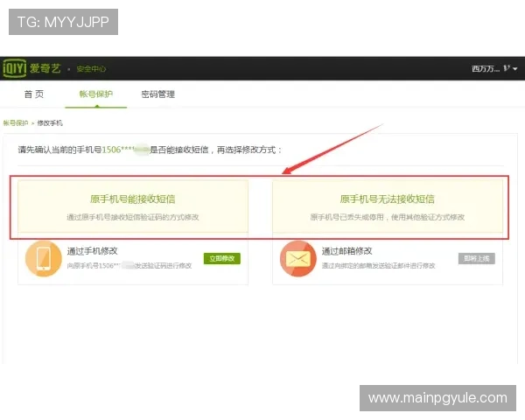525x420 pixels.
Task: Choose the 原手机号无法接收短信 option card
Action: [x=388, y=206]
